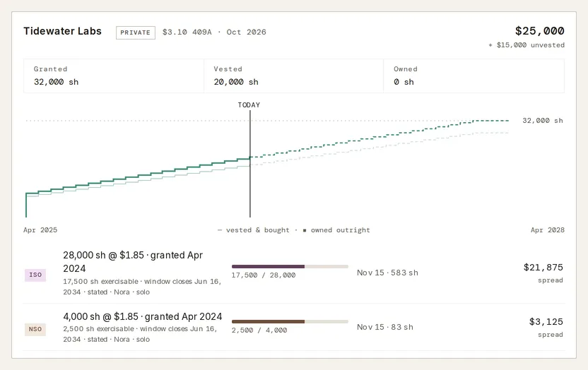Click the 17,500 sh exercisable details line

142,287
